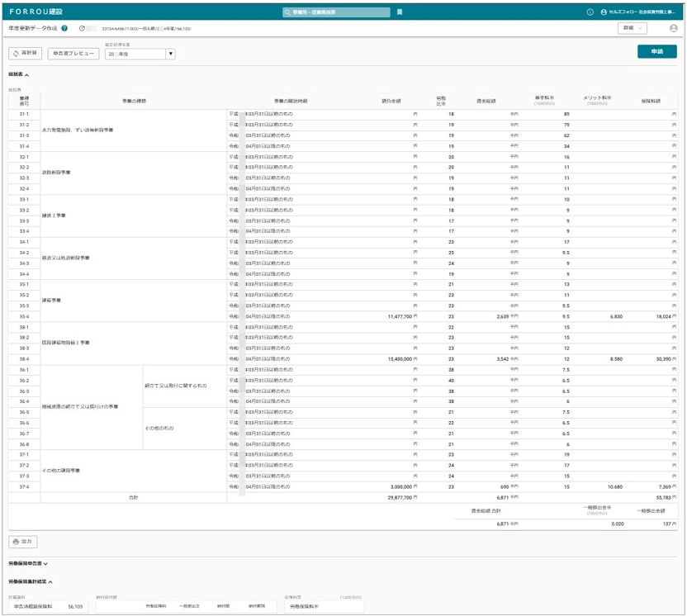Click the 再計算 recalculate button
687x616 pixels.
26,54
